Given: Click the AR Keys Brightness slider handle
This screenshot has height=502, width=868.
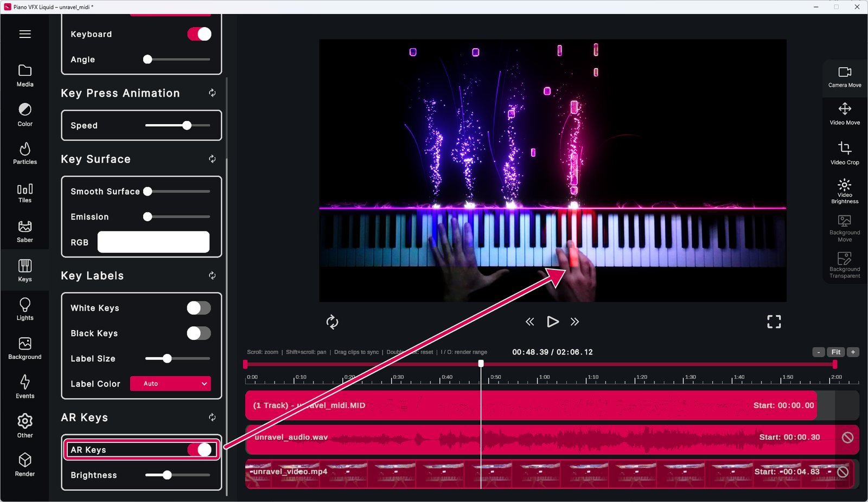Looking at the screenshot, I should coord(167,475).
